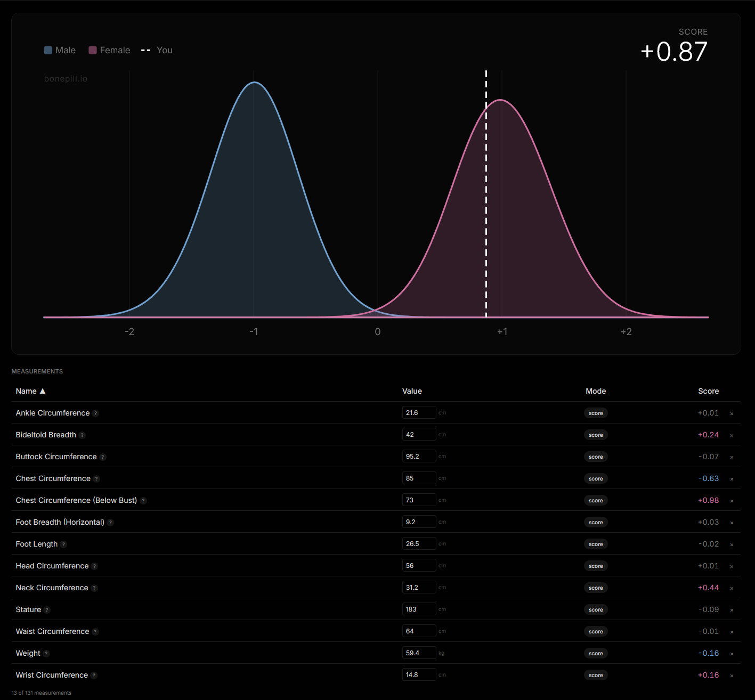Click the dashed You legend entry
Viewport: 755px width, 700px height.
coord(157,50)
